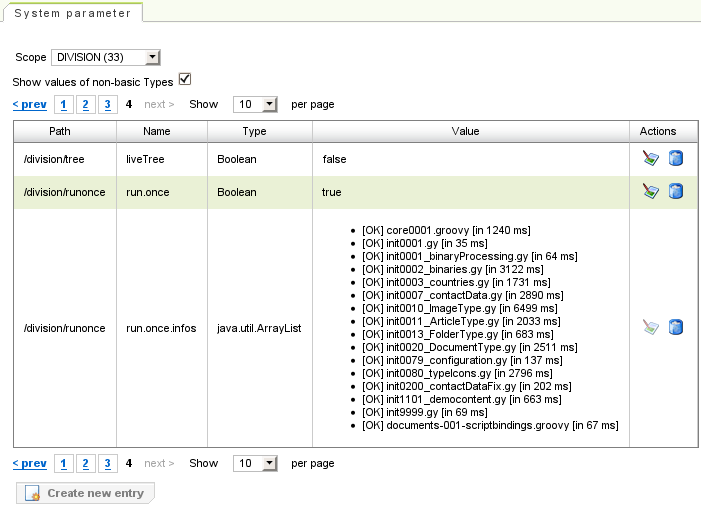This screenshot has width=701, height=507.
Task: Sort table by Name column header
Action: coord(156,131)
